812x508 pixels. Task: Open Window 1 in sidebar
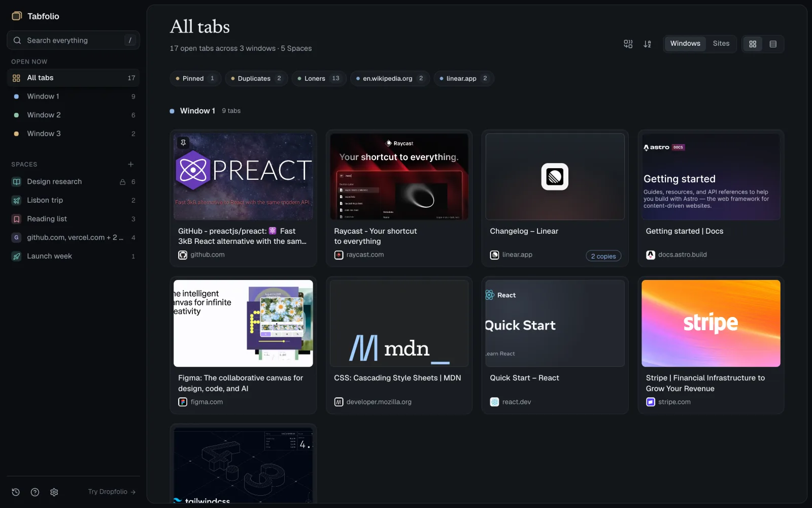[x=74, y=97]
